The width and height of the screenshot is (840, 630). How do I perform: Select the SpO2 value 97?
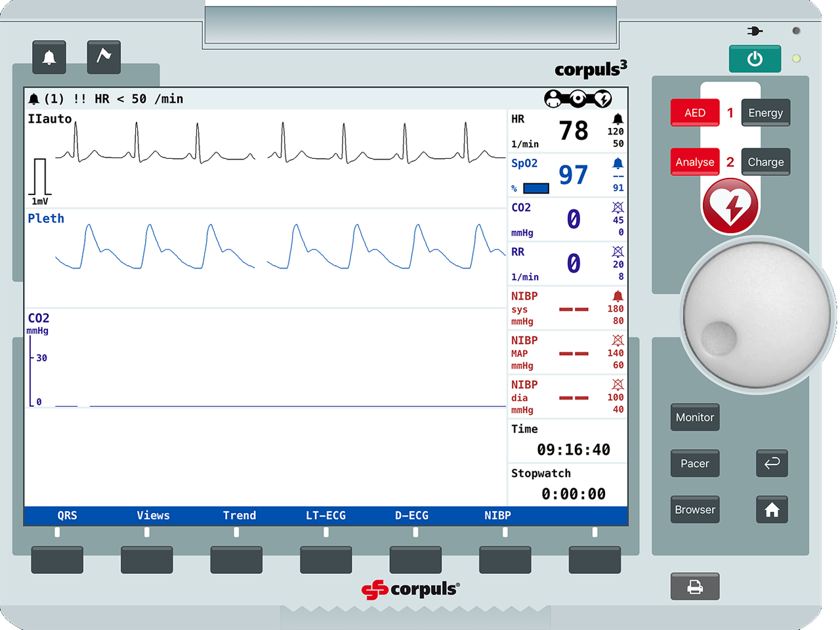pyautogui.click(x=574, y=175)
